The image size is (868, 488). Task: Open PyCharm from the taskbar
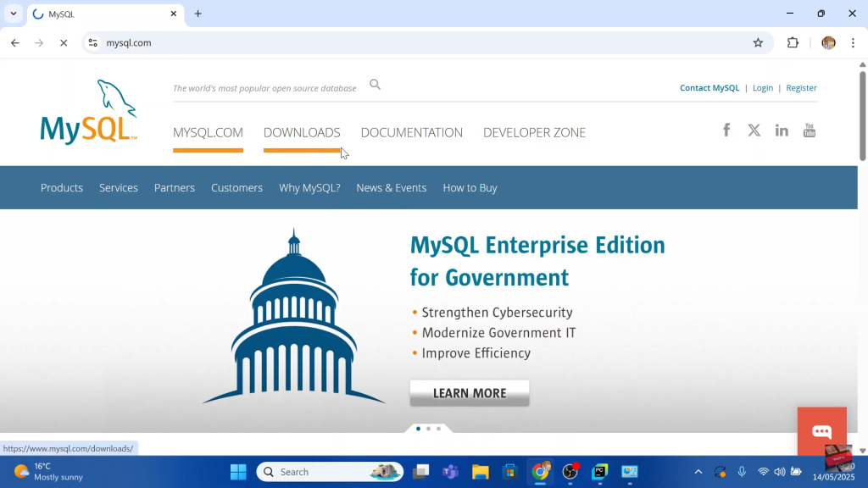click(599, 472)
